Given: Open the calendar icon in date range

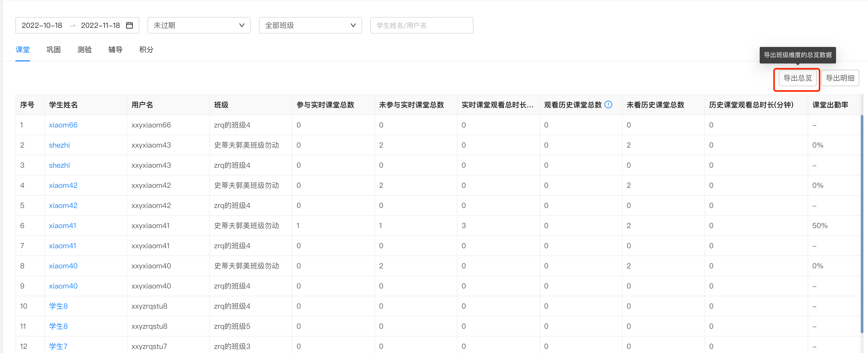Looking at the screenshot, I should (x=129, y=25).
